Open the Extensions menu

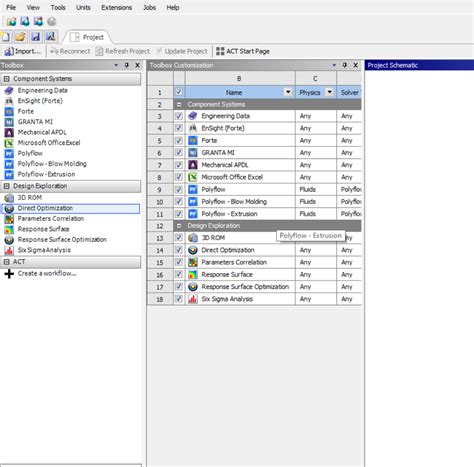tap(117, 7)
